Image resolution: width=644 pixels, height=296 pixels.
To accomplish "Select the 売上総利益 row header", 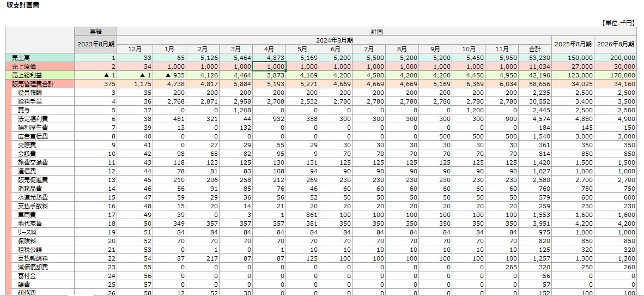I will point(40,75).
